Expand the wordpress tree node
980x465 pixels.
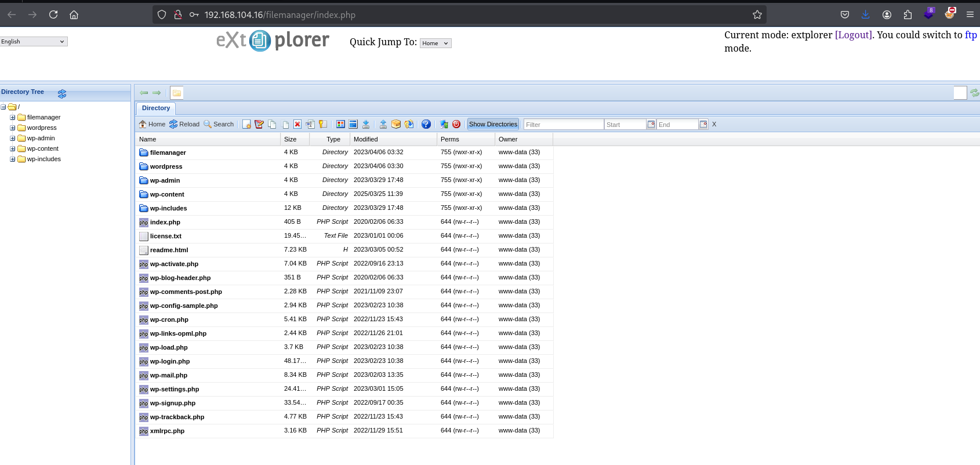(x=13, y=128)
